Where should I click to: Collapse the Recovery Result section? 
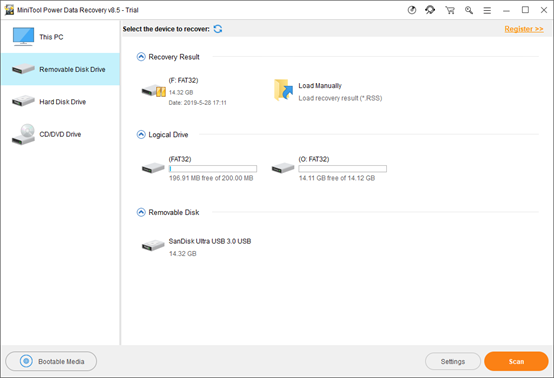pyautogui.click(x=141, y=57)
